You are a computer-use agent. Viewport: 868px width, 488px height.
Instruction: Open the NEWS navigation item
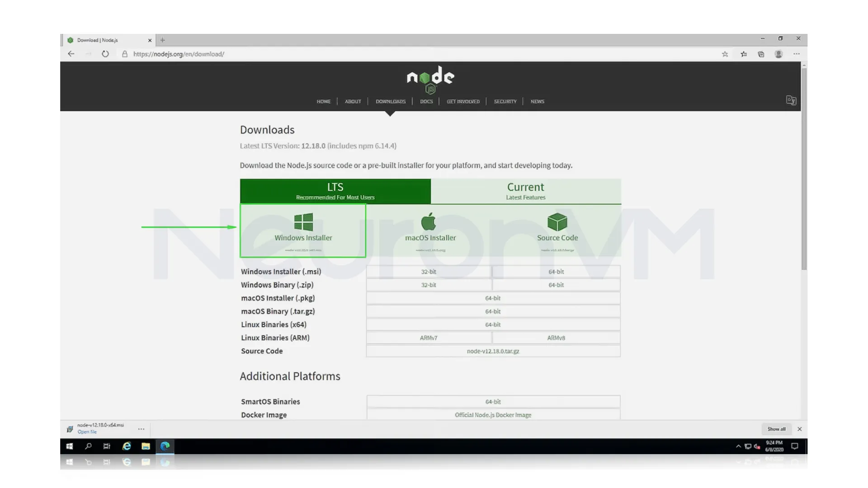(537, 101)
